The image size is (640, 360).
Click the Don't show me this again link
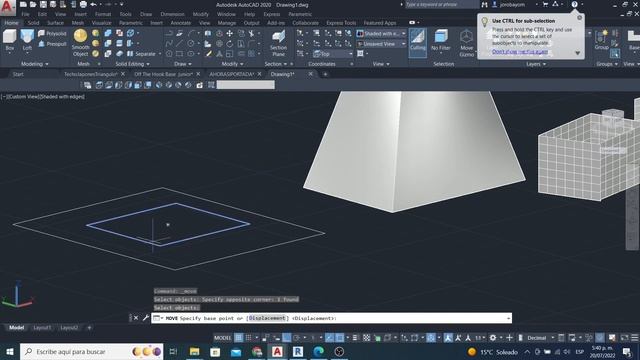[520, 52]
